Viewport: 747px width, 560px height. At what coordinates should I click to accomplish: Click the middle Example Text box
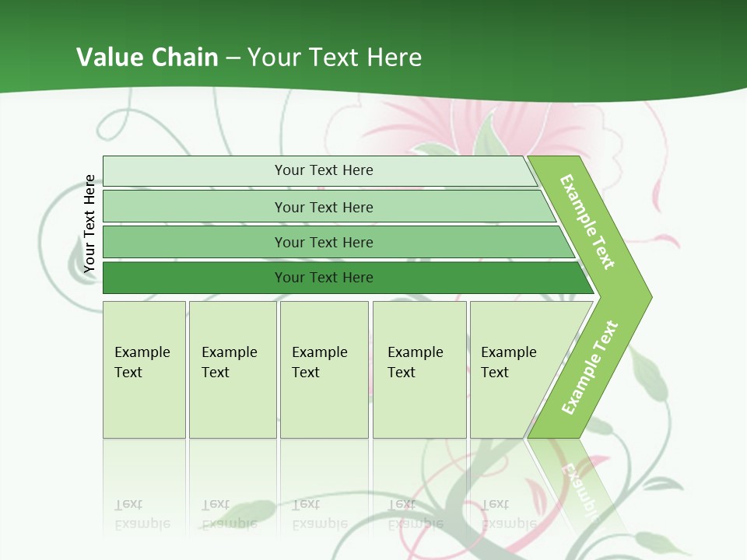[324, 369]
